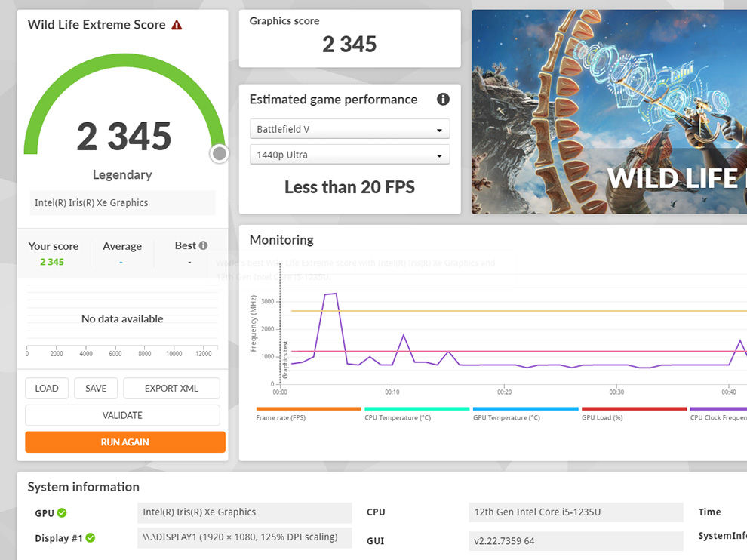Click the CPU frequency spike on the monitoring chart
The image size is (747, 560).
330,294
